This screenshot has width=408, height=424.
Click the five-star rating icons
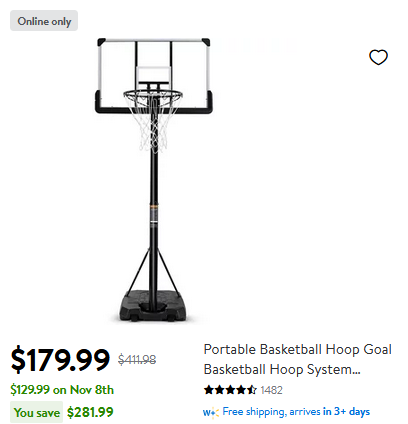(230, 390)
